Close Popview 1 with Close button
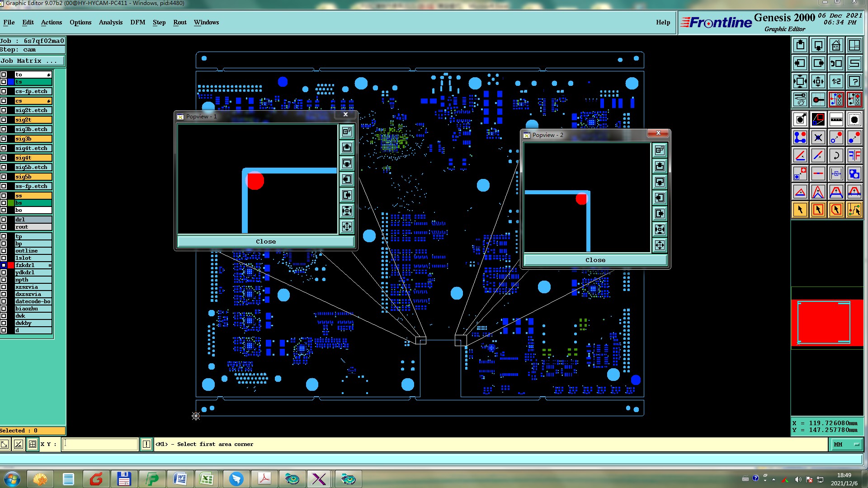This screenshot has width=868, height=488. [265, 241]
